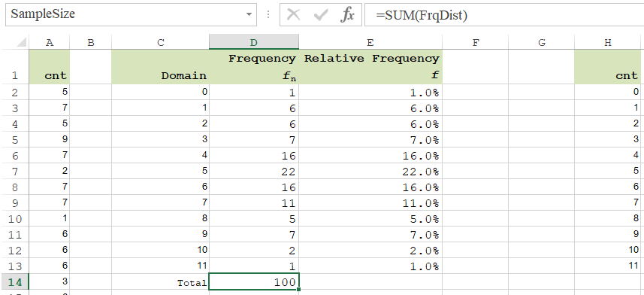This screenshot has height=295, width=644.
Task: Click the Frequency fn header cell
Action: point(254,67)
